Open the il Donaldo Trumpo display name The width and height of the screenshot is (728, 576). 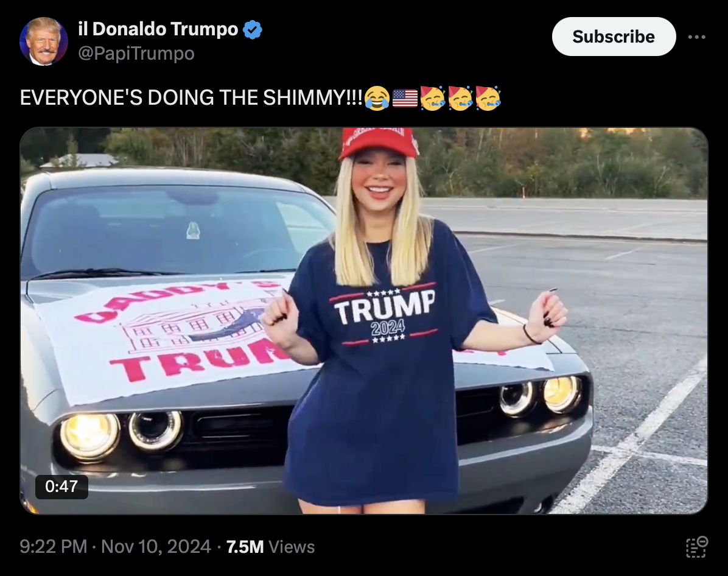[x=158, y=29]
